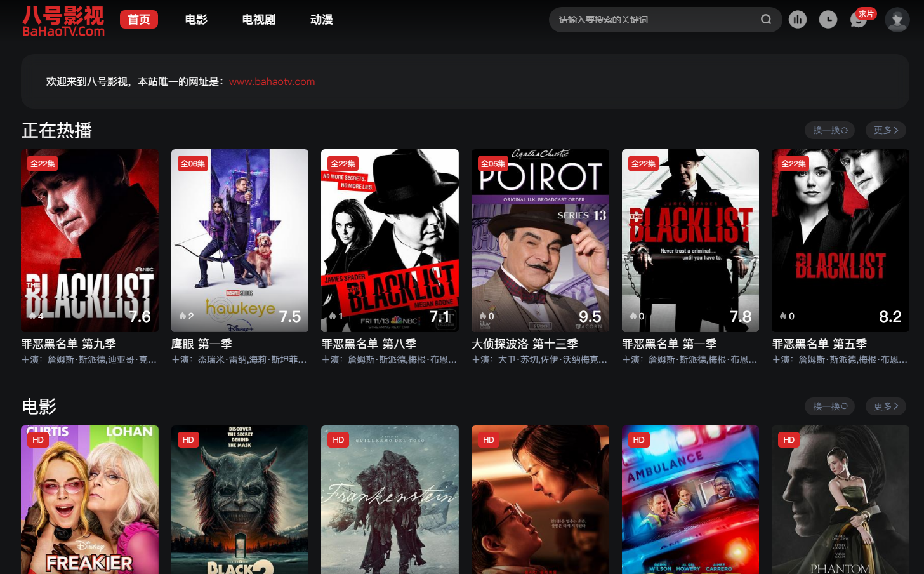Follow the www.bahaotv.com link
The height and width of the screenshot is (574, 924).
(x=272, y=81)
